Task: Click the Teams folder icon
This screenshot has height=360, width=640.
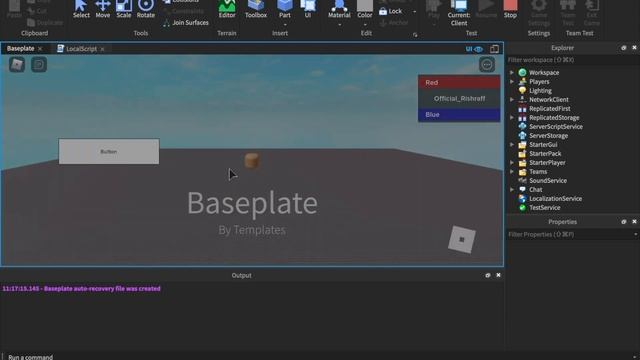Action: 522,171
